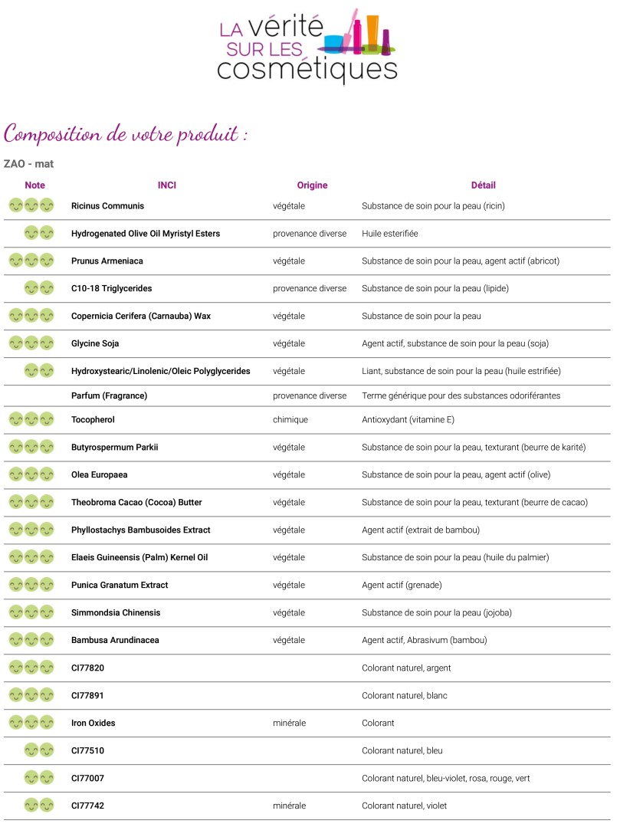Click the ZAO - mat product title
Screen dimensions: 620x840
pyautogui.click(x=28, y=163)
